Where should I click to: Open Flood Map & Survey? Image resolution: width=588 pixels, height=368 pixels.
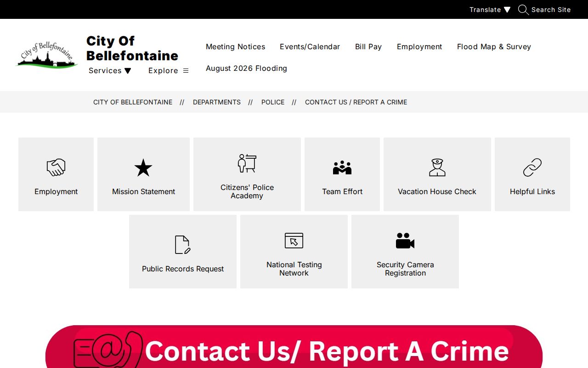coord(494,46)
